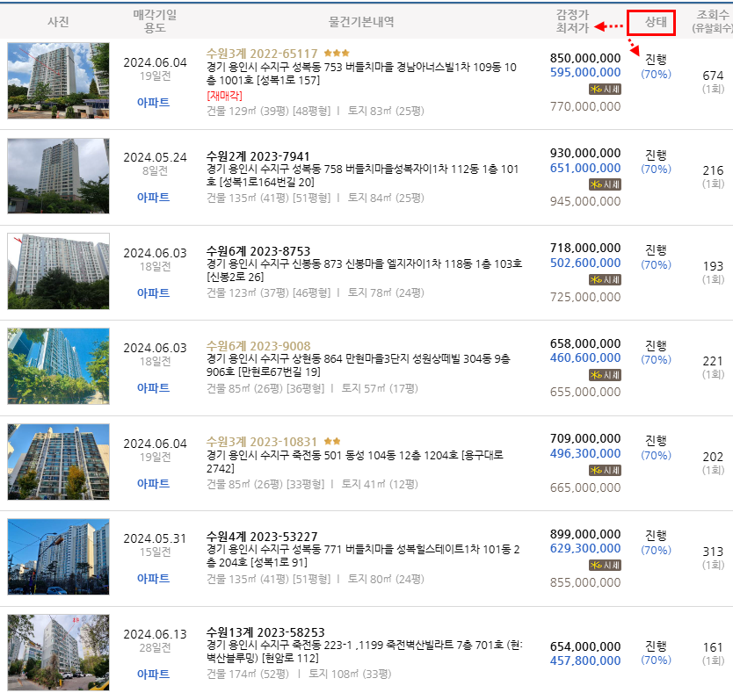Open the KB 시세 badge for 2023-53227

pyautogui.click(x=605, y=566)
